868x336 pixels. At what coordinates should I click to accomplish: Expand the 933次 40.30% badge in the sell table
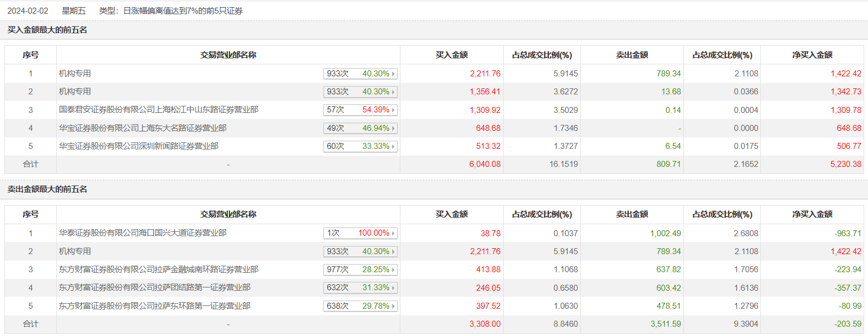click(x=361, y=251)
